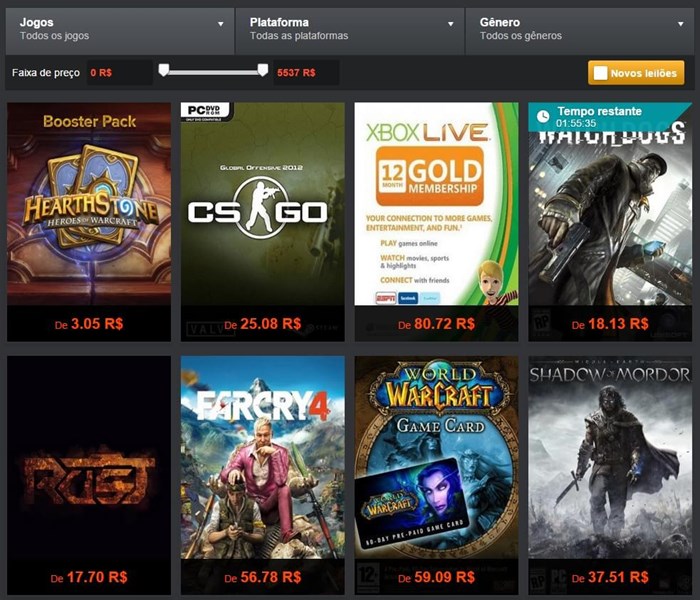Toggle the Novos leilões checkbox
This screenshot has height=600, width=700.
pos(600,73)
